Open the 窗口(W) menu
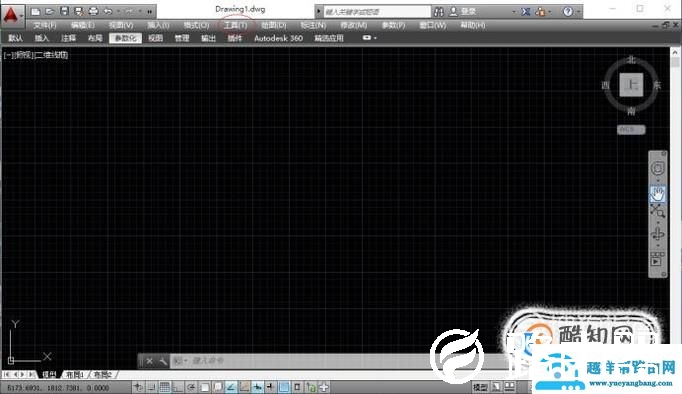Image resolution: width=682 pixels, height=394 pixels. pos(432,25)
